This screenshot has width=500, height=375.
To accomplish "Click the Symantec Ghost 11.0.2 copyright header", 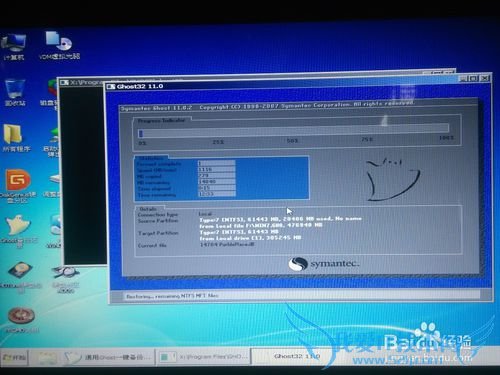I will 267,106.
